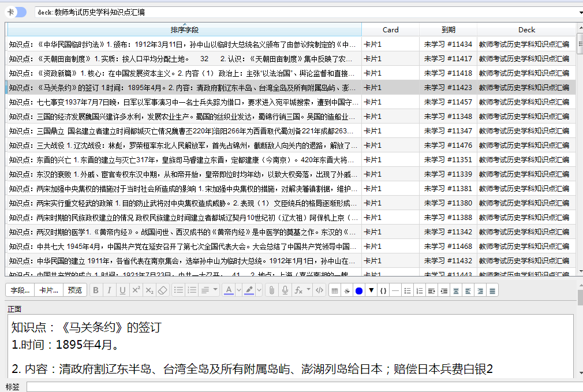Select the 三国鼎立 row
583x392 pixels.
[x=291, y=131]
